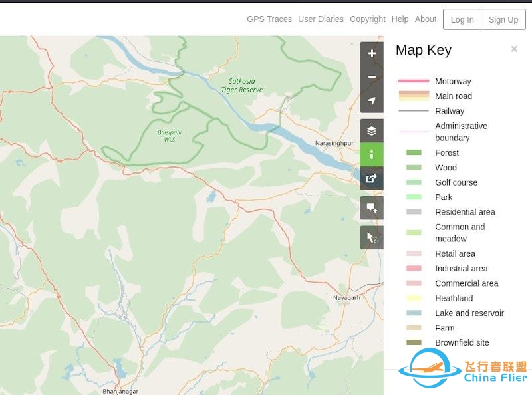Open the Help page

pos(400,19)
